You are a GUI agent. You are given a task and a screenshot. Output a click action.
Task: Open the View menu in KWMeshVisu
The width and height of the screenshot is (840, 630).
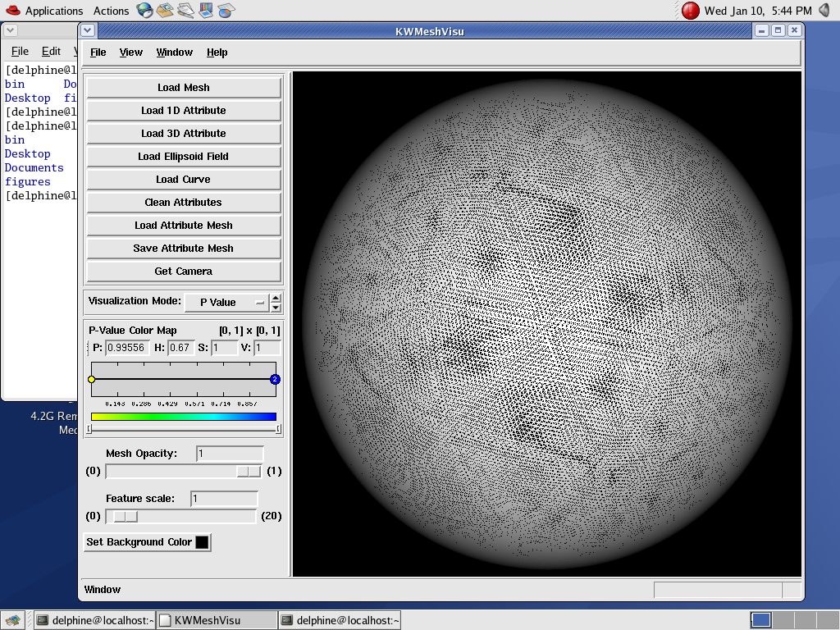coord(130,52)
